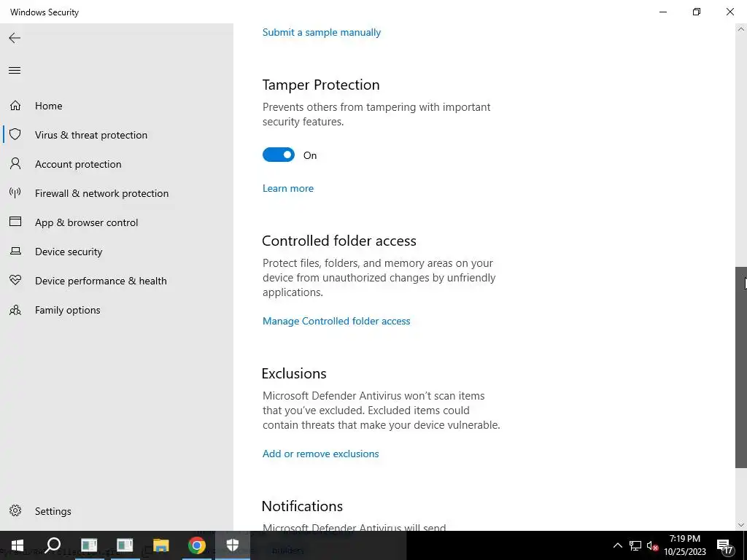This screenshot has height=560, width=747.
Task: Turn off Tamper Protection toggle
Action: 279,155
